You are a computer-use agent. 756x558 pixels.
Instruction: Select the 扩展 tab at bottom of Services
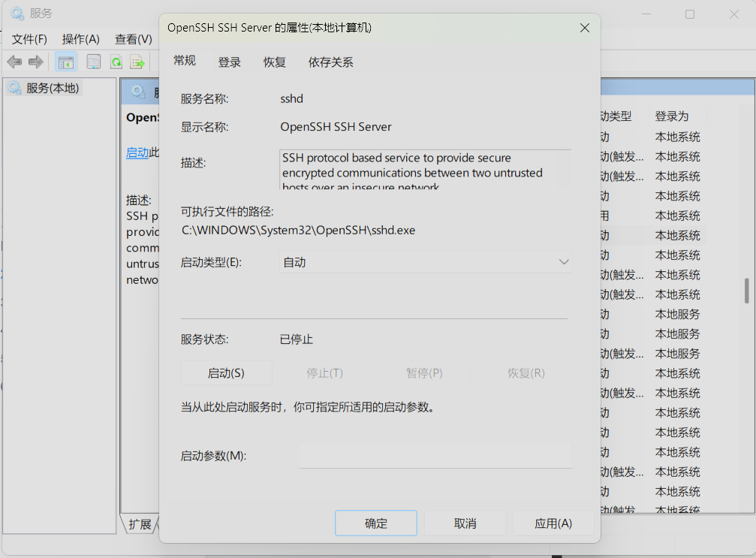140,524
